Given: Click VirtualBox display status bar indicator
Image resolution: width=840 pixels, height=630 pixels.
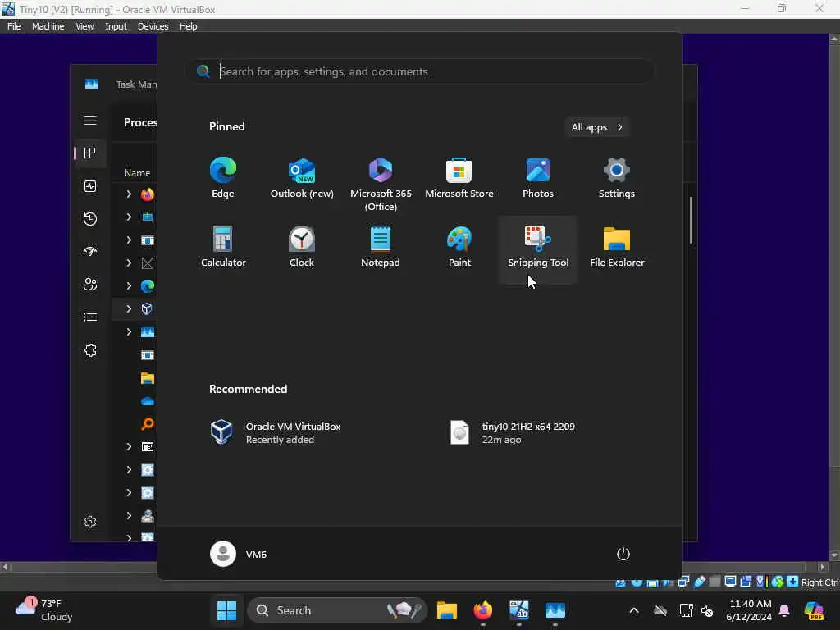Looking at the screenshot, I should (729, 582).
